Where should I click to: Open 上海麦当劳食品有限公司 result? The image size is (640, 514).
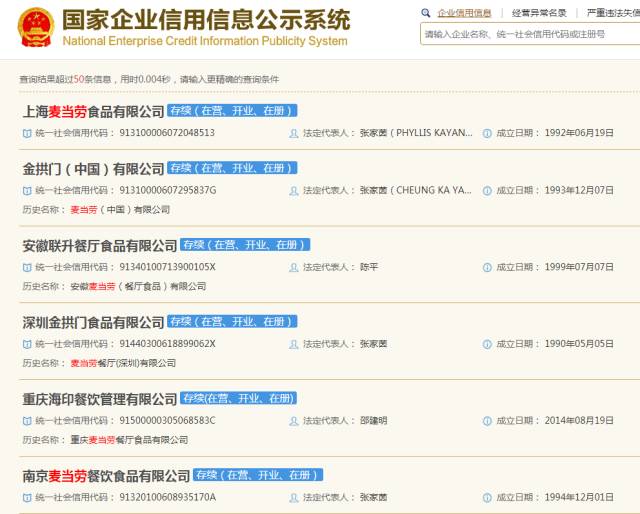pos(93,111)
